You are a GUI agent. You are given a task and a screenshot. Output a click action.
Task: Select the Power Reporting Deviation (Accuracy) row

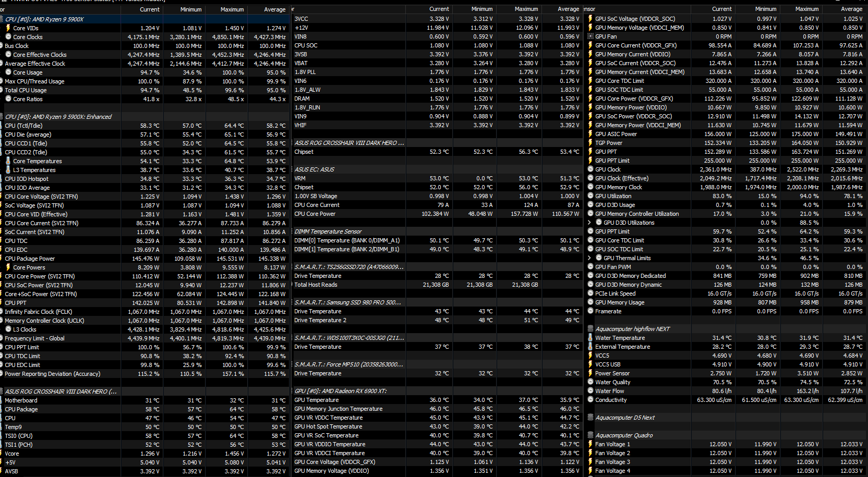(144, 374)
